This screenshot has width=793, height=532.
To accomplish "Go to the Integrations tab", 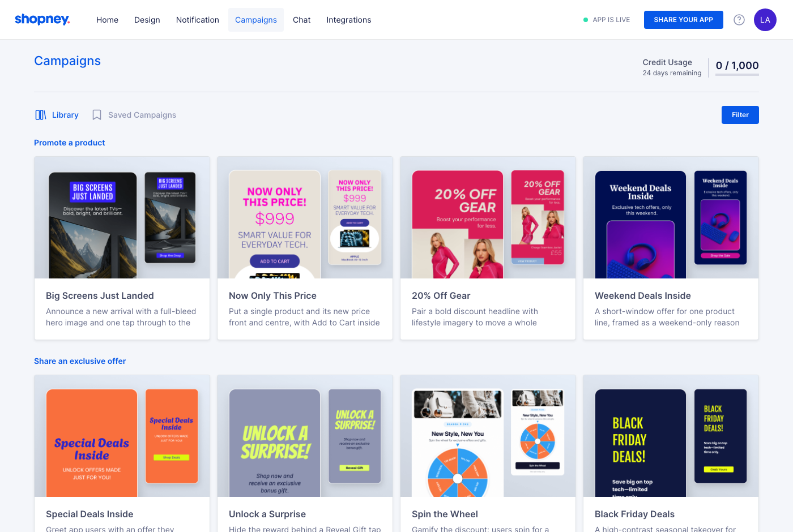I will pos(349,20).
